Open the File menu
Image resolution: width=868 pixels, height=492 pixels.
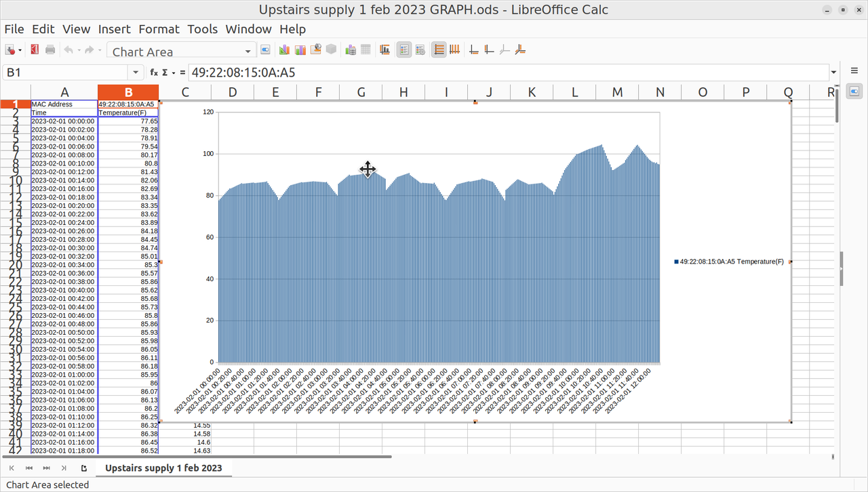pyautogui.click(x=14, y=29)
